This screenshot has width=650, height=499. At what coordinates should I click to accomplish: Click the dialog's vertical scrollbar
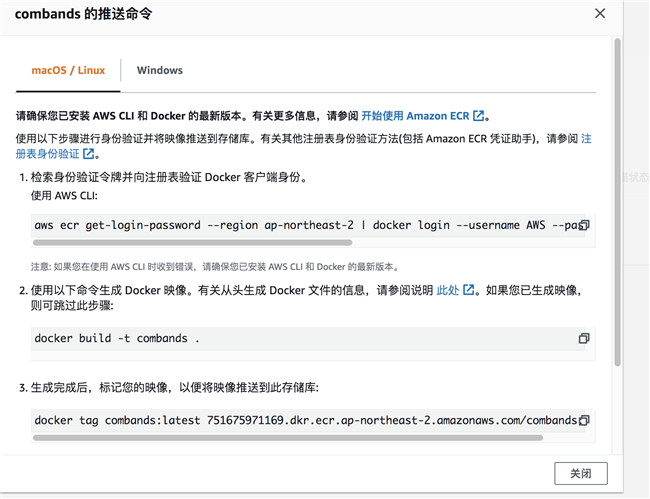coord(618,202)
